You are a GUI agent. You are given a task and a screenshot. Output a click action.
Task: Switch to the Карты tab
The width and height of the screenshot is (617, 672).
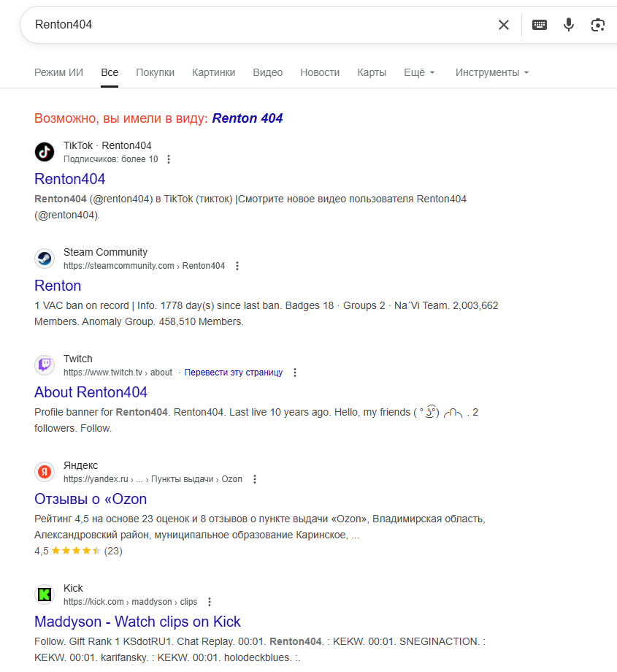tap(372, 72)
